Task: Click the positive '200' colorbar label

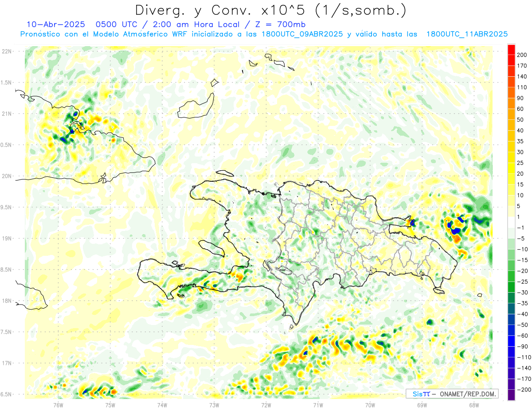Action: point(522,55)
